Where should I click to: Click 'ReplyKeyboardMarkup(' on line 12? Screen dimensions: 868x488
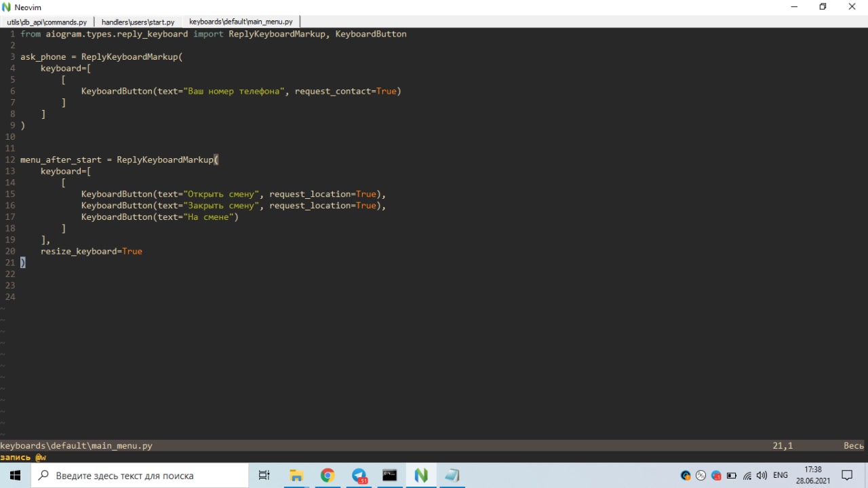point(167,160)
